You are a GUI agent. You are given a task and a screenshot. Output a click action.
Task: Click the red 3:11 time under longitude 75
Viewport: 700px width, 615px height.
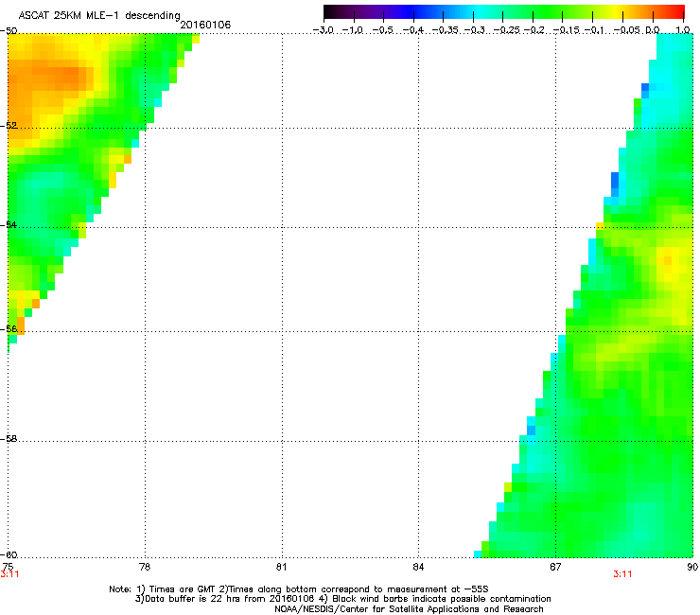[x=9, y=574]
